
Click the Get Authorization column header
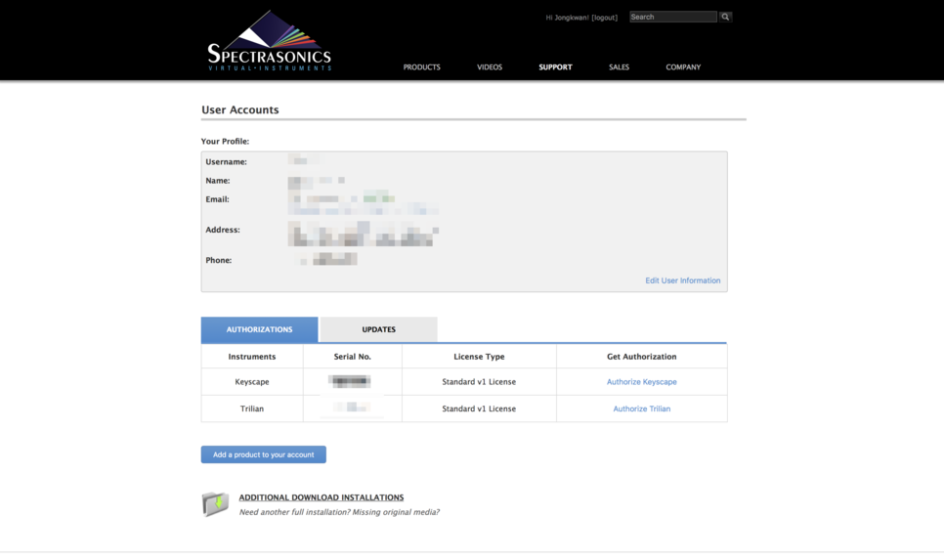click(642, 357)
